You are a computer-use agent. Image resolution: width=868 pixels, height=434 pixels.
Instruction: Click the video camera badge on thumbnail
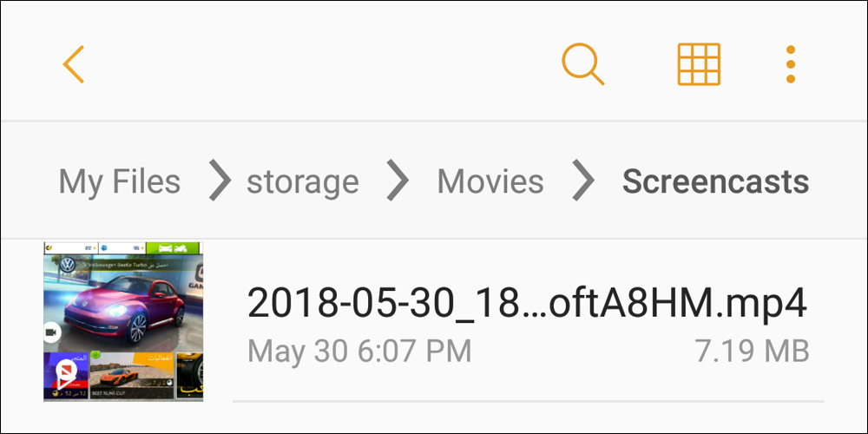coord(52,332)
